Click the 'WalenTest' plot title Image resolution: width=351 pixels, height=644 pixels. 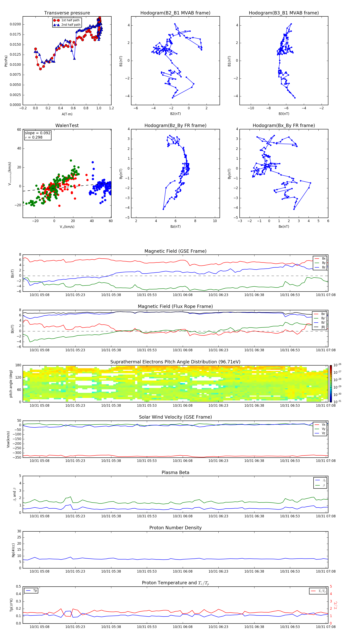coord(67,125)
